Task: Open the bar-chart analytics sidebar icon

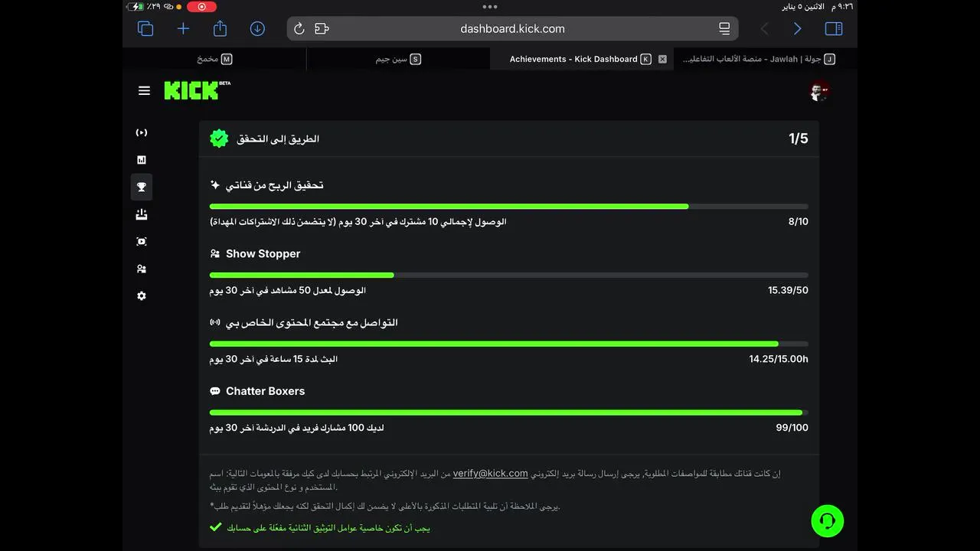Action: click(142, 160)
